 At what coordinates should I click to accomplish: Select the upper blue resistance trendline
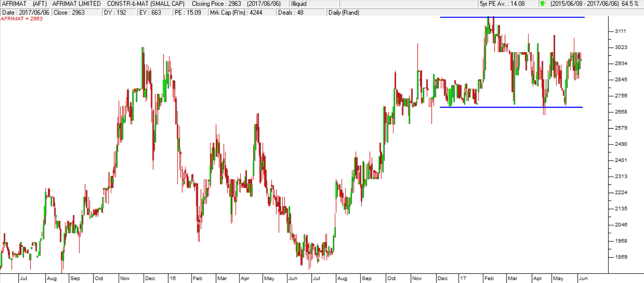point(512,17)
